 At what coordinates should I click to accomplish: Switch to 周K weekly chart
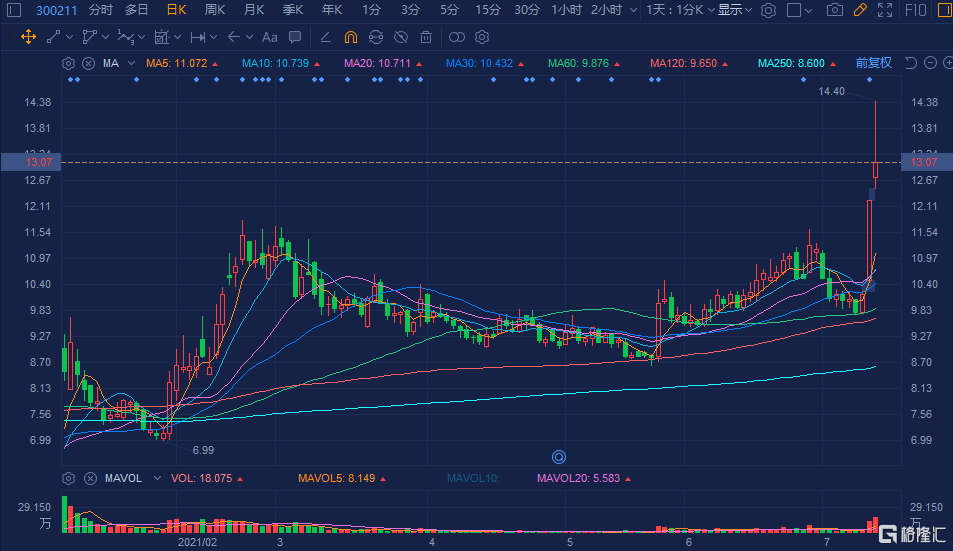click(214, 10)
